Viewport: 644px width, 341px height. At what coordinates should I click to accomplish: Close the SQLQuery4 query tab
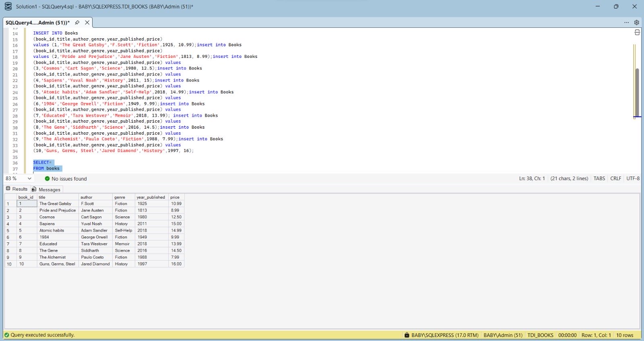(x=87, y=23)
